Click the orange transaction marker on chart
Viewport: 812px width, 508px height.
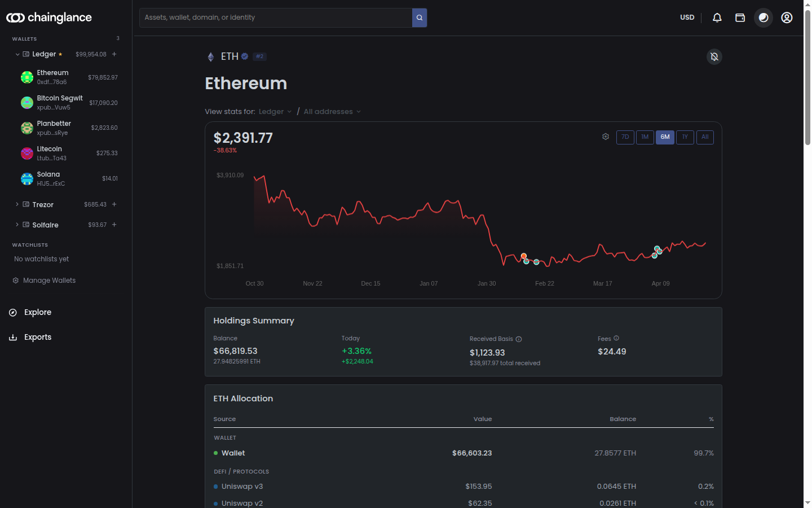click(x=523, y=256)
